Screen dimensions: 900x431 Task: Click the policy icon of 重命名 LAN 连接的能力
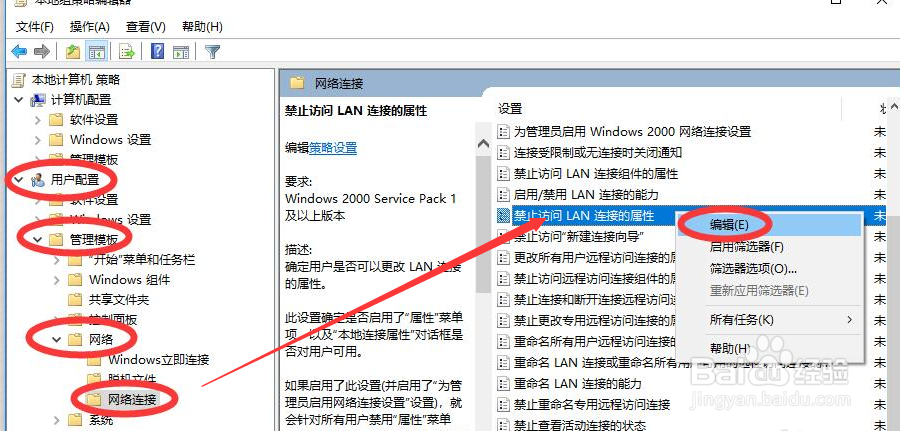(x=503, y=383)
